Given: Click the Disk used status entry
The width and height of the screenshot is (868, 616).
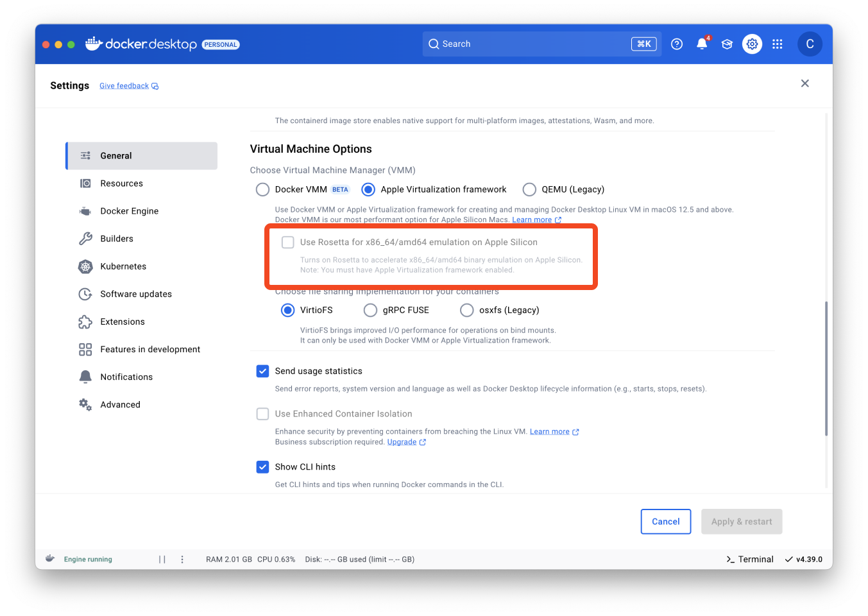Looking at the screenshot, I should click(360, 560).
